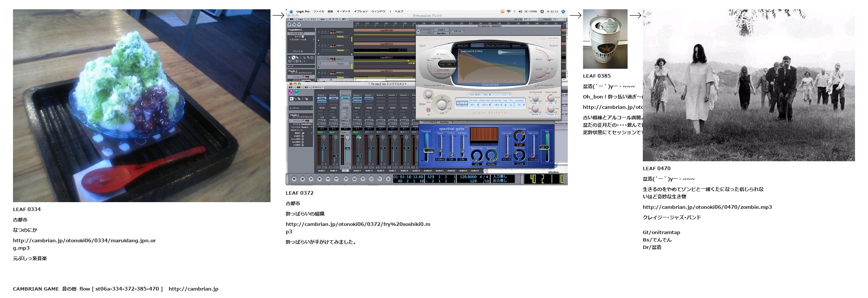Open the オプション menu in menu bar
This screenshot has width=868, height=298.
click(x=361, y=12)
